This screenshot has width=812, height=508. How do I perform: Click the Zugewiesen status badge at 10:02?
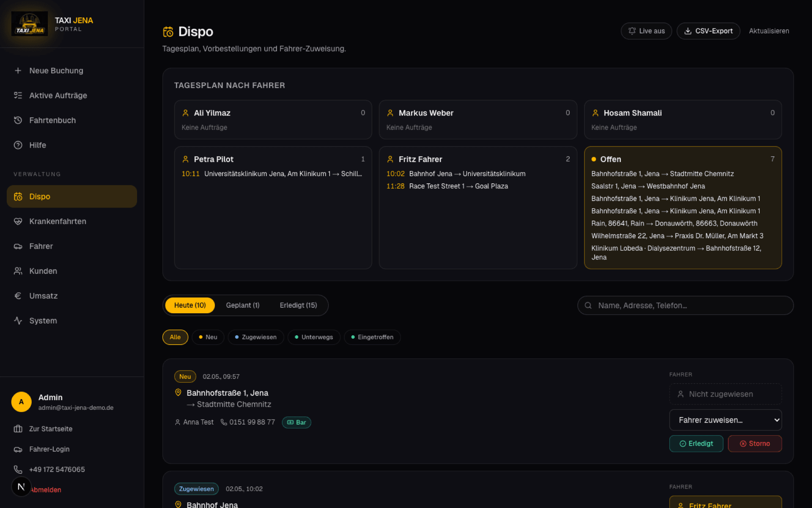pyautogui.click(x=196, y=489)
